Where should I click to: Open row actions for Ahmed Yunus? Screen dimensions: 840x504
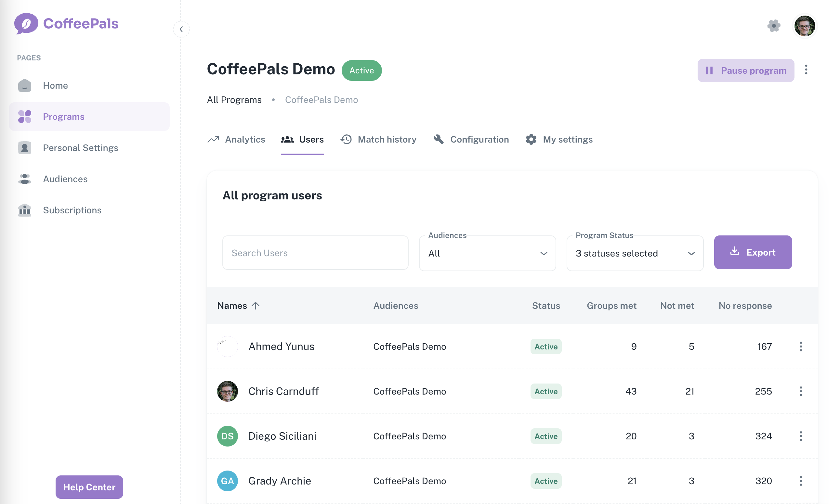(801, 346)
